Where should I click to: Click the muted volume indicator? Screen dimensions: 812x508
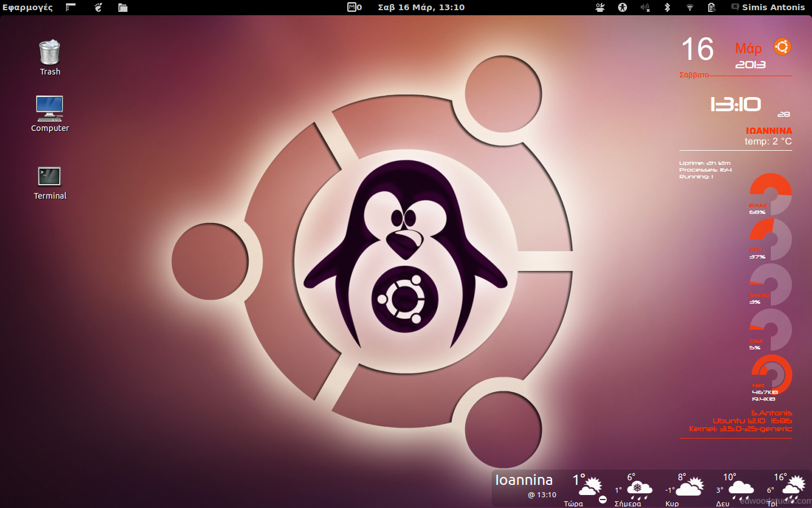click(645, 7)
